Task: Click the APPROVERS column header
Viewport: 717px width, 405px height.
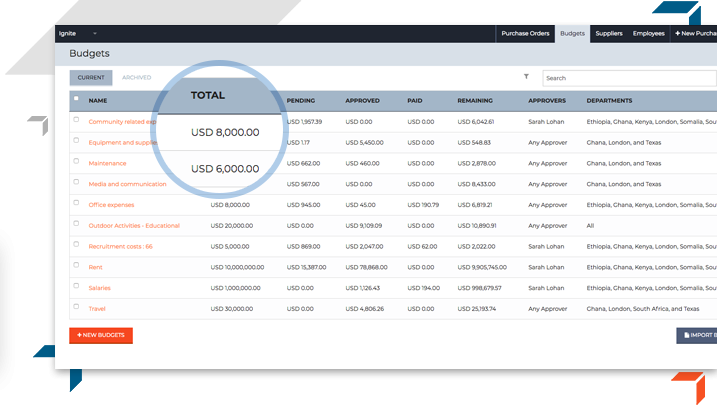Action: 547,101
